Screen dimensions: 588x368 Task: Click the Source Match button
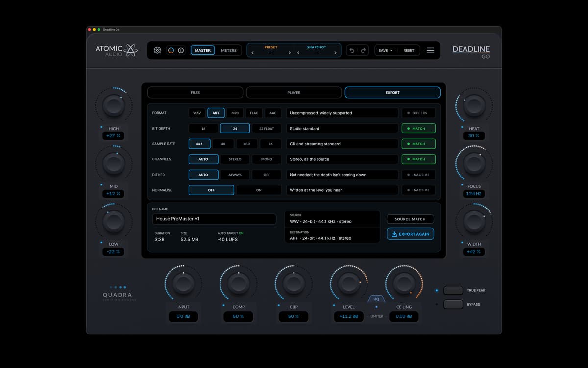click(x=410, y=219)
